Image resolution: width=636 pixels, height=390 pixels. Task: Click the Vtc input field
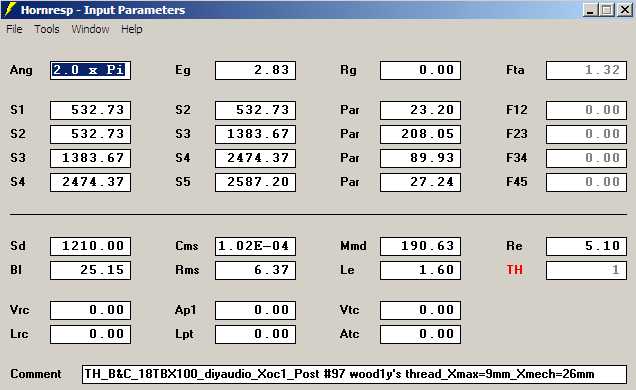pyautogui.click(x=420, y=310)
